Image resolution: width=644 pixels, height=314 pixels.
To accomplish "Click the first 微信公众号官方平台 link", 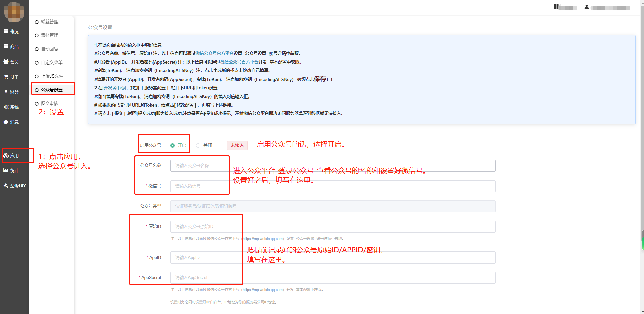I will point(214,53).
